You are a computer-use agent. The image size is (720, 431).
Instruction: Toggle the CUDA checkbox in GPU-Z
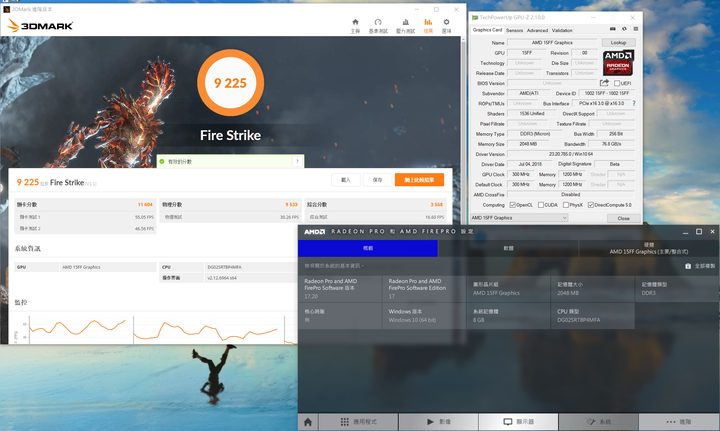click(540, 205)
